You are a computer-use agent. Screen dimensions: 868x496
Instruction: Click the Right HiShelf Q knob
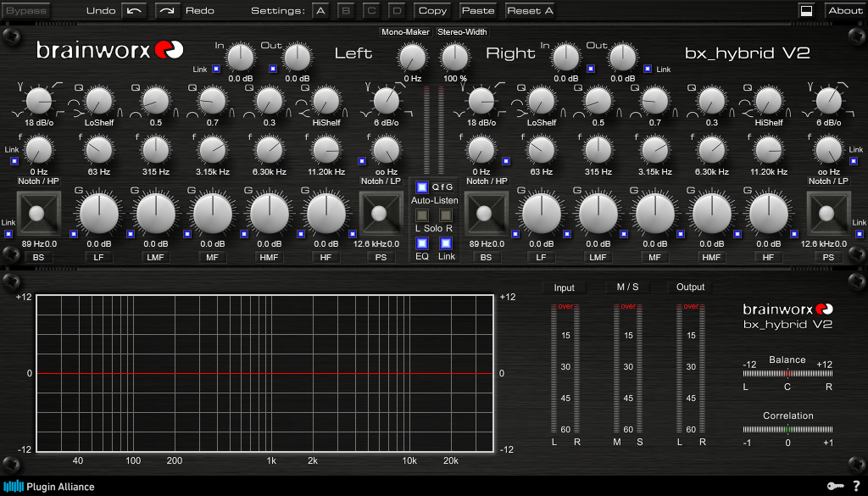(768, 101)
